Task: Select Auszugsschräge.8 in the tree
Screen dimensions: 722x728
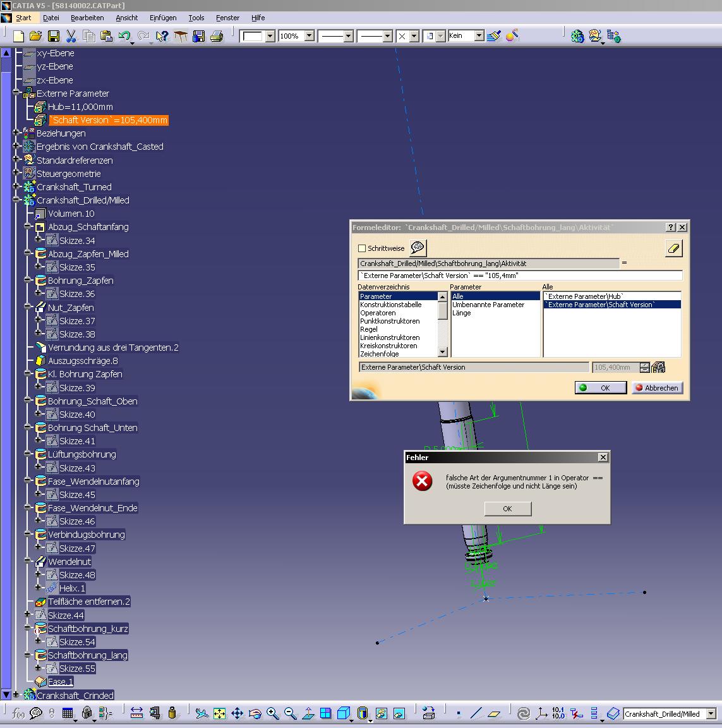Action: click(83, 361)
